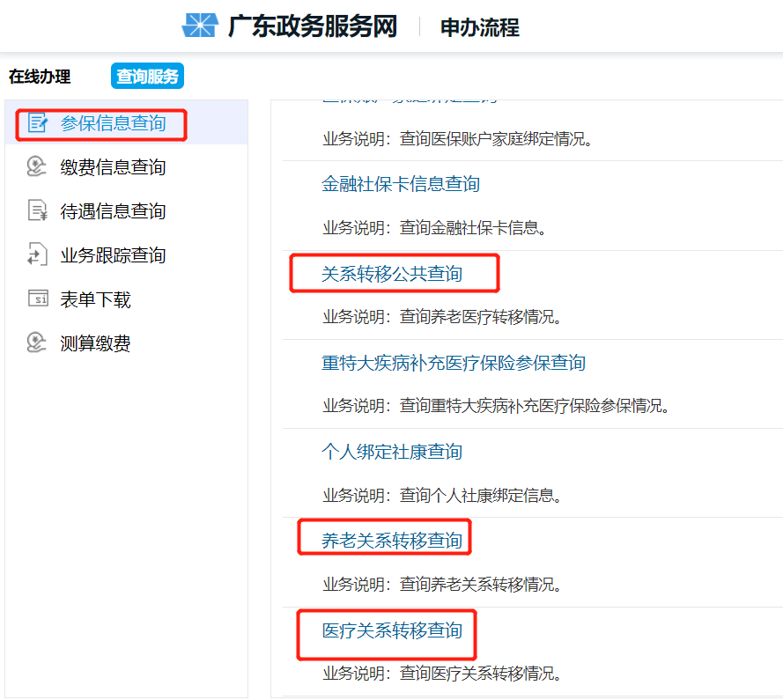Select the 缴费信息查询 text in the sidebar
Image resolution: width=783 pixels, height=700 pixels.
[113, 167]
